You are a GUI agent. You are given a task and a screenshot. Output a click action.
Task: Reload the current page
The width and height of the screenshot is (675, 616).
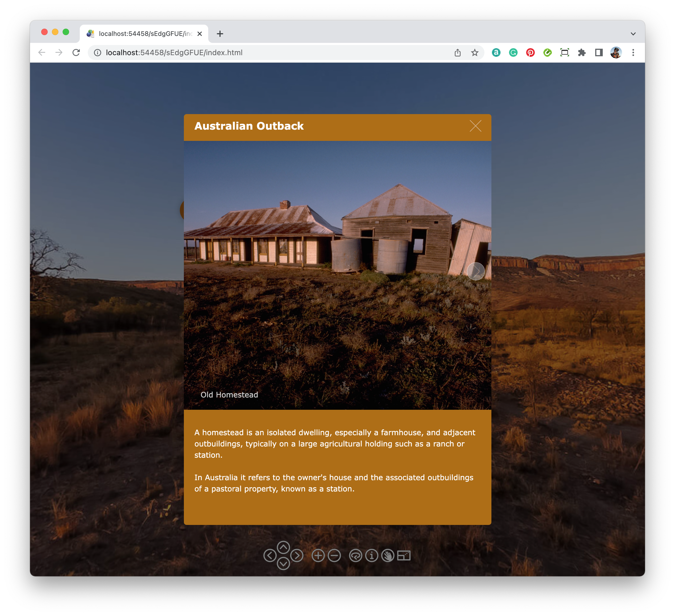[76, 53]
